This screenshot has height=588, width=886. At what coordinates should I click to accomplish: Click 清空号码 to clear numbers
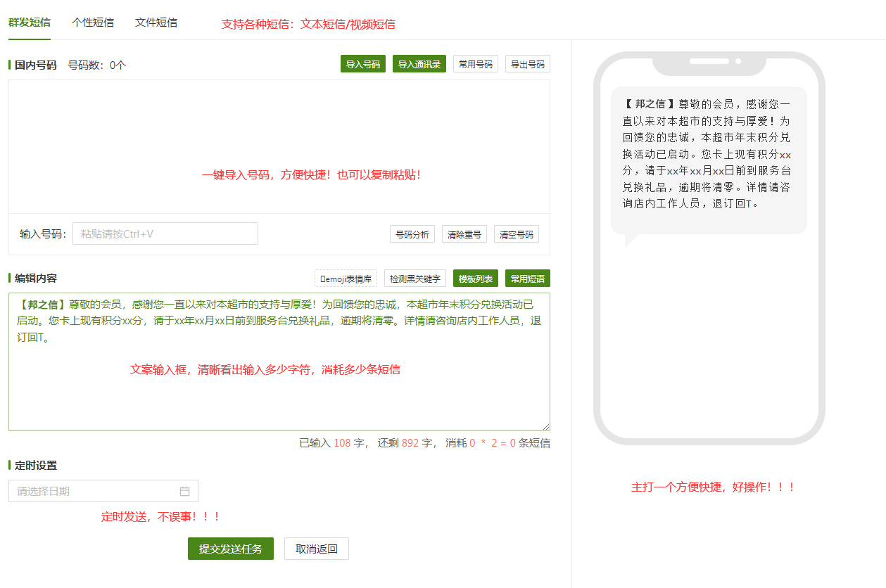point(517,234)
